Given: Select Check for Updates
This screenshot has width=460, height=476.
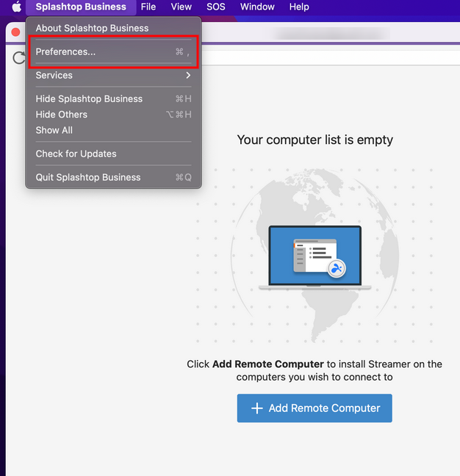Looking at the screenshot, I should tap(114, 154).
